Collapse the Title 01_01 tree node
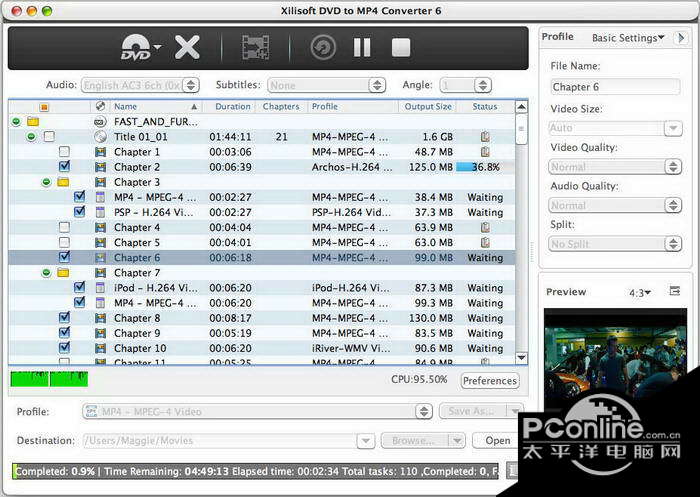 [x=31, y=137]
